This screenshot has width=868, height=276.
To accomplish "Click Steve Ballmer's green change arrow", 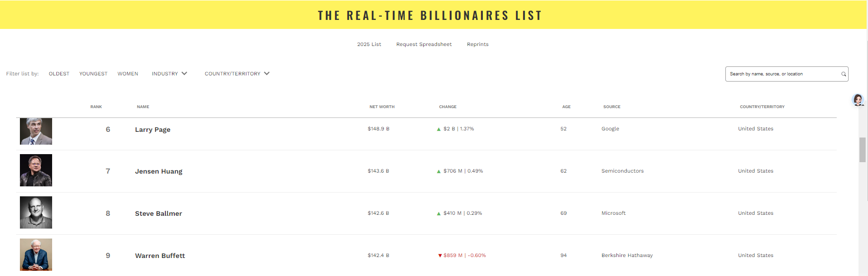I will [439, 213].
